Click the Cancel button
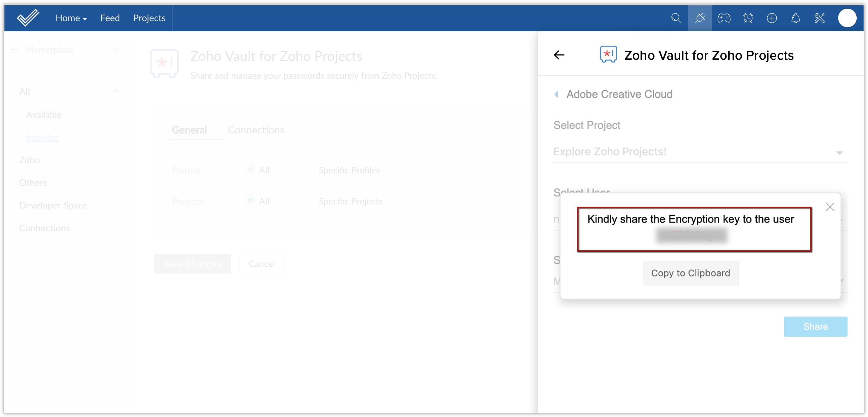Image resolution: width=868 pixels, height=417 pixels. 261,264
